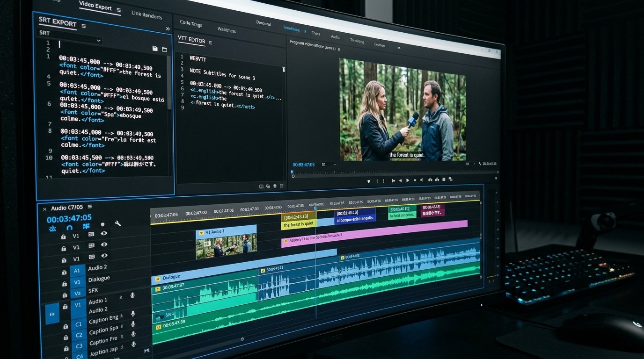644x359 pixels.
Task: Open Video Export tab's hamburger menu
Action: coord(118,10)
